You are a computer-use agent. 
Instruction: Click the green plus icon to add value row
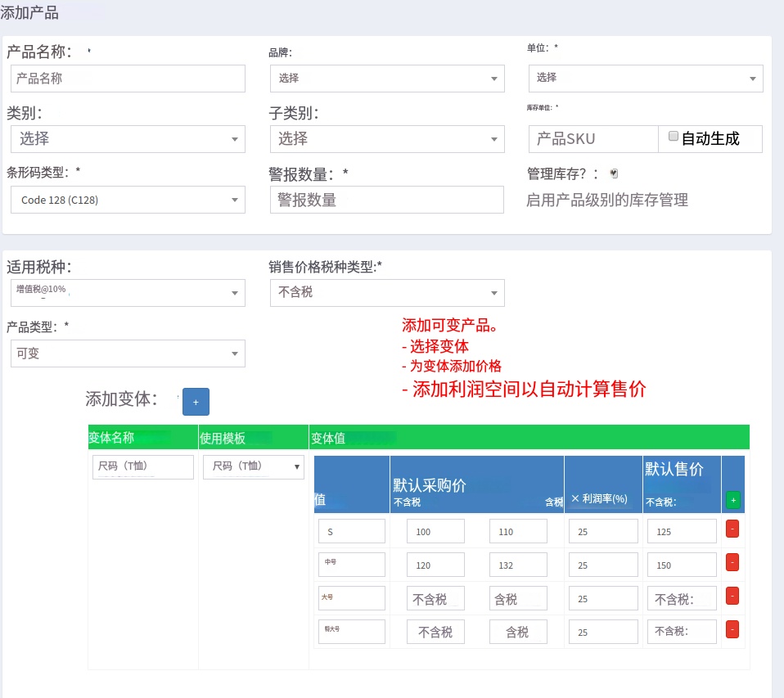click(x=732, y=500)
